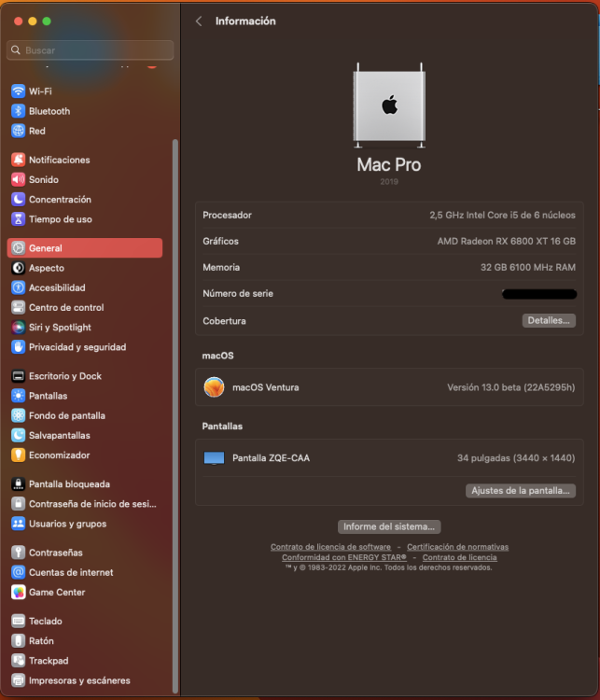Click the magnifier icon in search field
This screenshot has width=600, height=700.
[x=16, y=50]
